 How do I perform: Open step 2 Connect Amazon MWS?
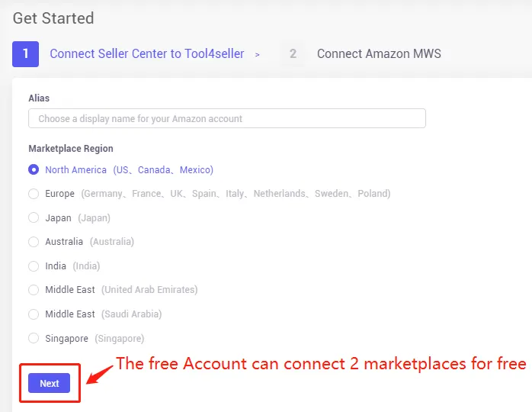(379, 53)
